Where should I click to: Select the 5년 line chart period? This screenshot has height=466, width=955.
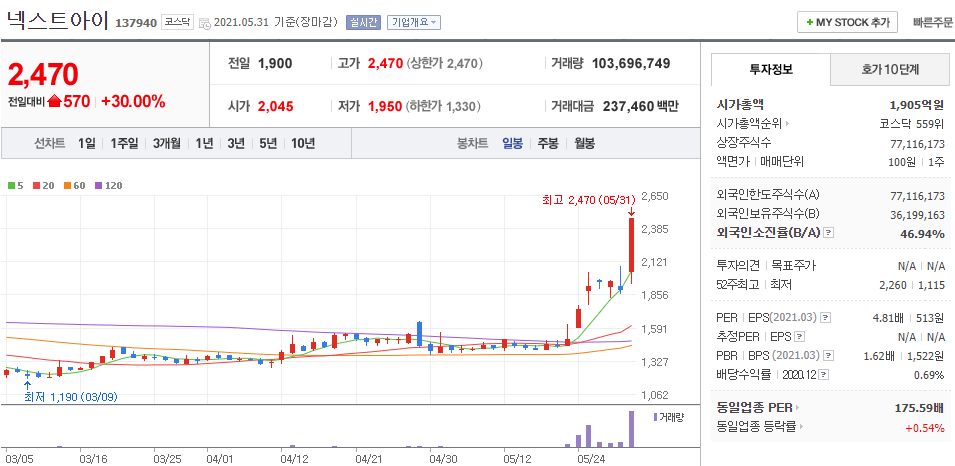pos(267,144)
